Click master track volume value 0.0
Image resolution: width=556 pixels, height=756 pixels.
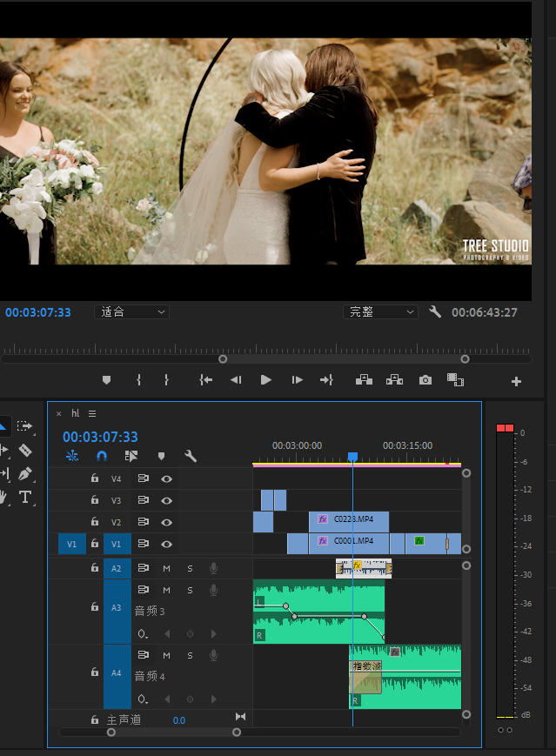pos(179,720)
